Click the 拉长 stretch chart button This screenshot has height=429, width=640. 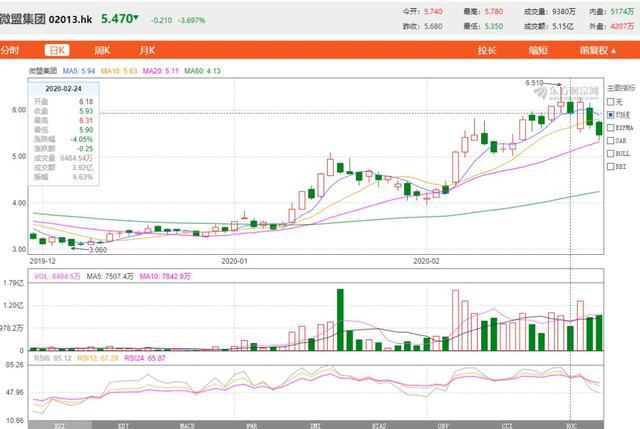click(x=487, y=49)
